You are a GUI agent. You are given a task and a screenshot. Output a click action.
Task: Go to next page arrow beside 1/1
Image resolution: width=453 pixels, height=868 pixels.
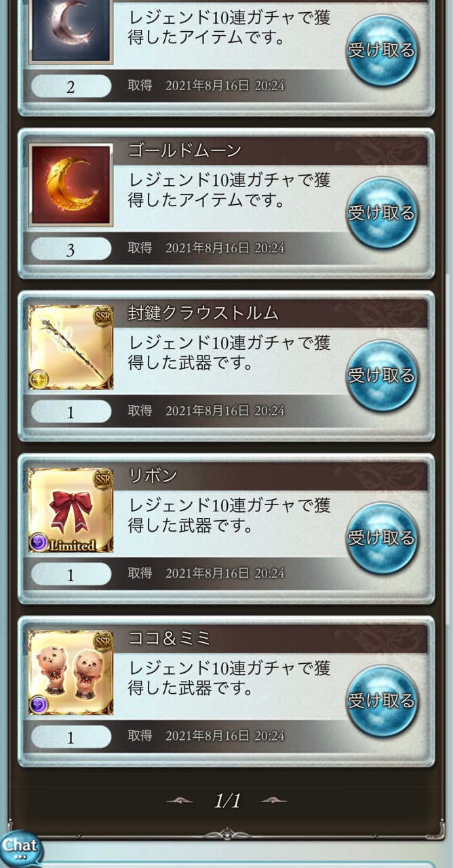tap(273, 801)
